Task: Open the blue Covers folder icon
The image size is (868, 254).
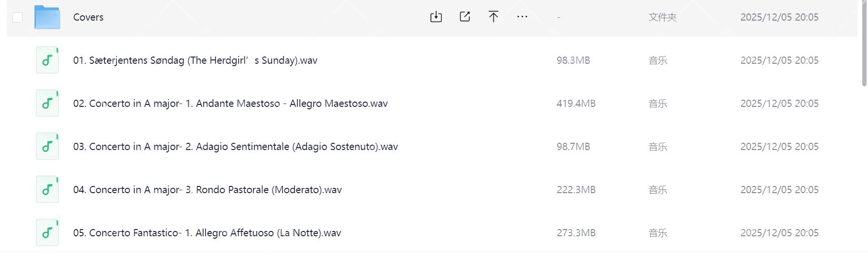Action: tap(47, 18)
